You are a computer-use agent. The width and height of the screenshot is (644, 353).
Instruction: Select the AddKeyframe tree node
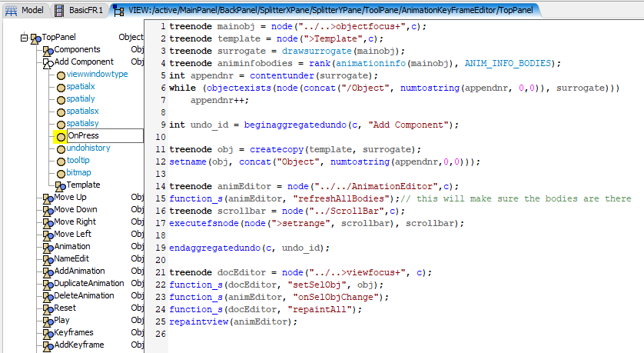[78, 345]
